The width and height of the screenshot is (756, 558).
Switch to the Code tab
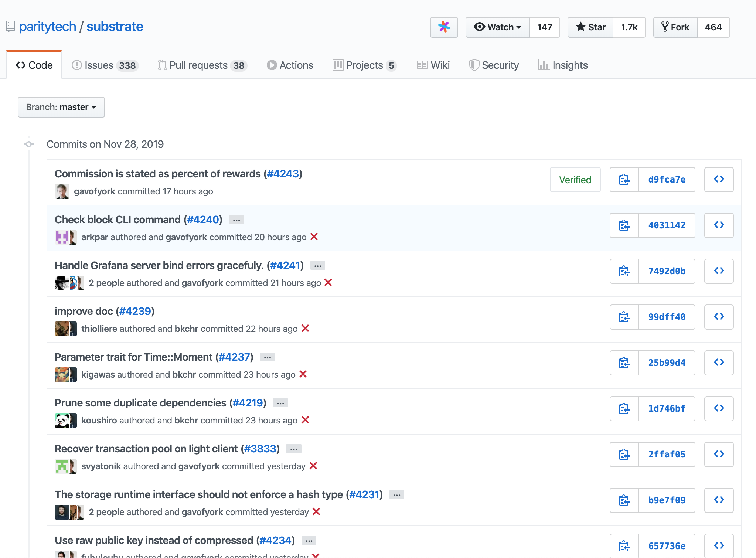pos(34,65)
